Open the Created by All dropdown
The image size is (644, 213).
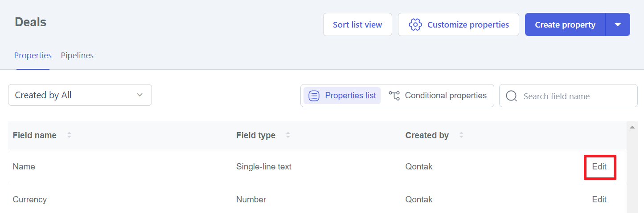point(80,95)
